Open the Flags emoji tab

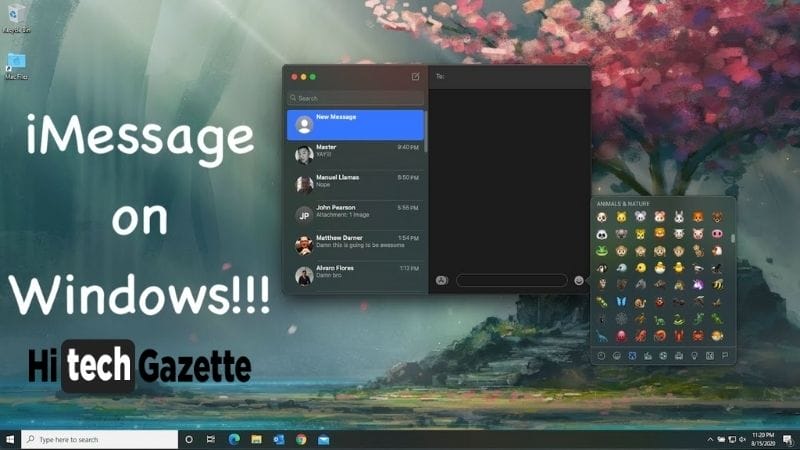(725, 356)
